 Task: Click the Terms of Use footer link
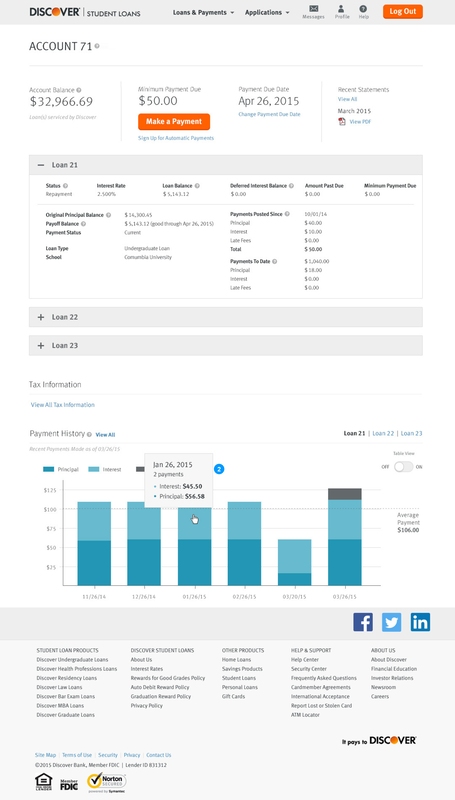point(77,755)
